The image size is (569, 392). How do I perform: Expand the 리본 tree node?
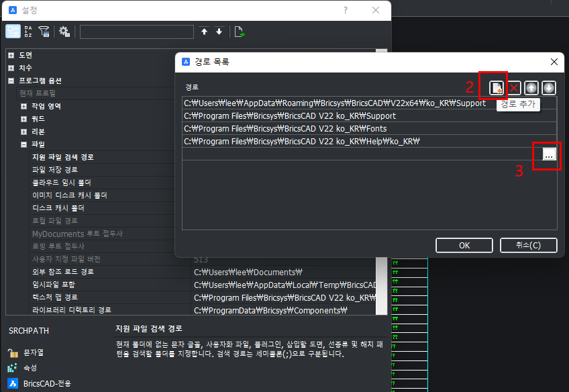[x=23, y=132]
